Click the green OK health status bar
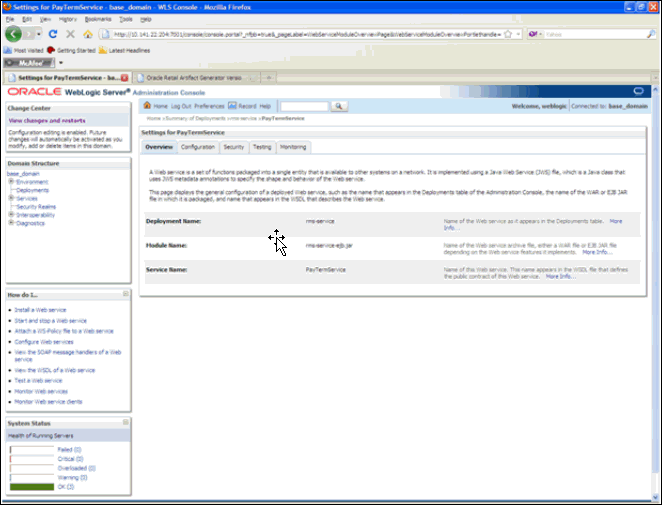The height and width of the screenshot is (505, 662). (32, 487)
